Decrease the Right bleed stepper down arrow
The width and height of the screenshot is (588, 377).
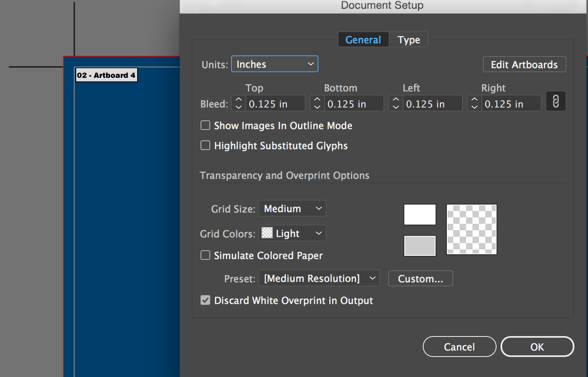click(474, 107)
